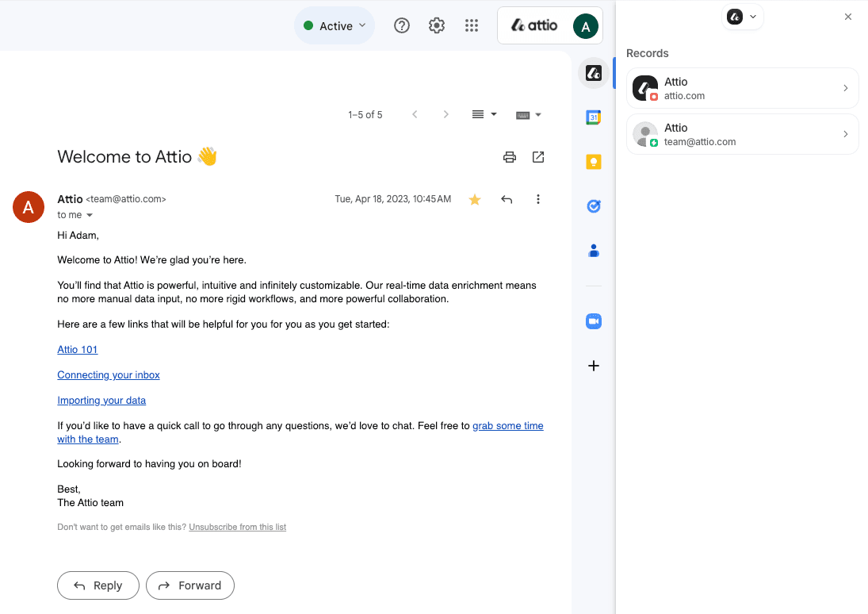Open the Attio 101 link

pyautogui.click(x=78, y=350)
